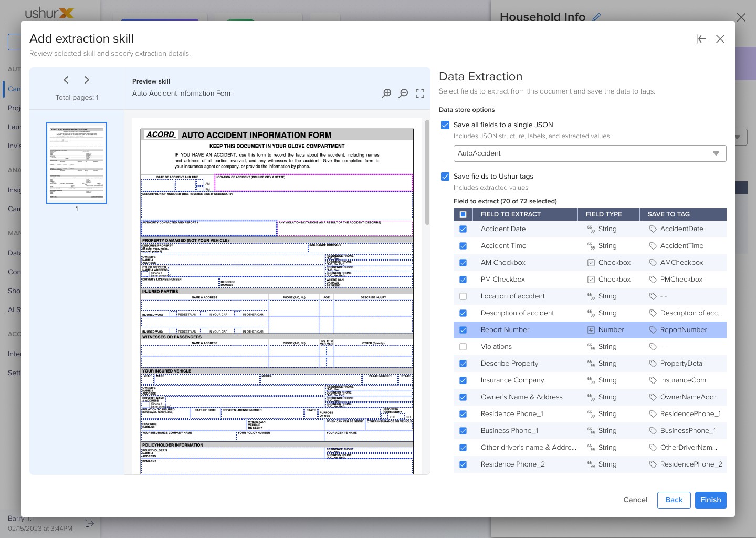This screenshot has height=538, width=756.
Task: Click Auto Accident Information Form skill name
Action: click(182, 94)
